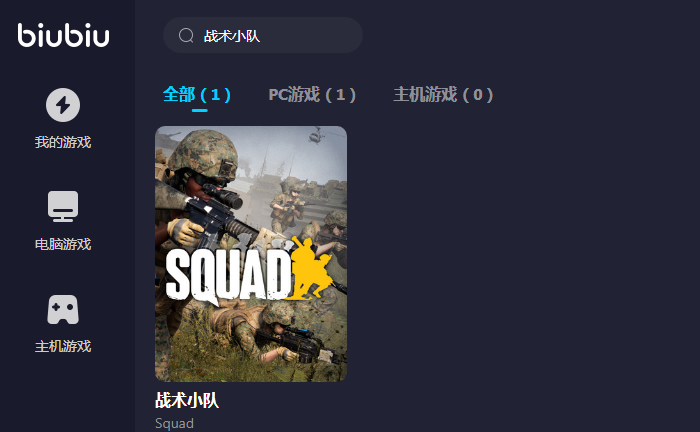Switch to the 主机游戏 (0) results tab
Image resolution: width=700 pixels, height=432 pixels.
click(443, 95)
